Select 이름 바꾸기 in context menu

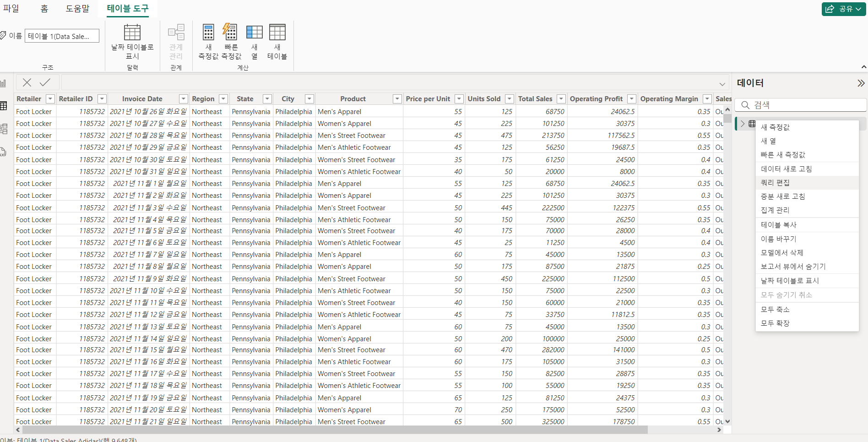[x=807, y=239]
